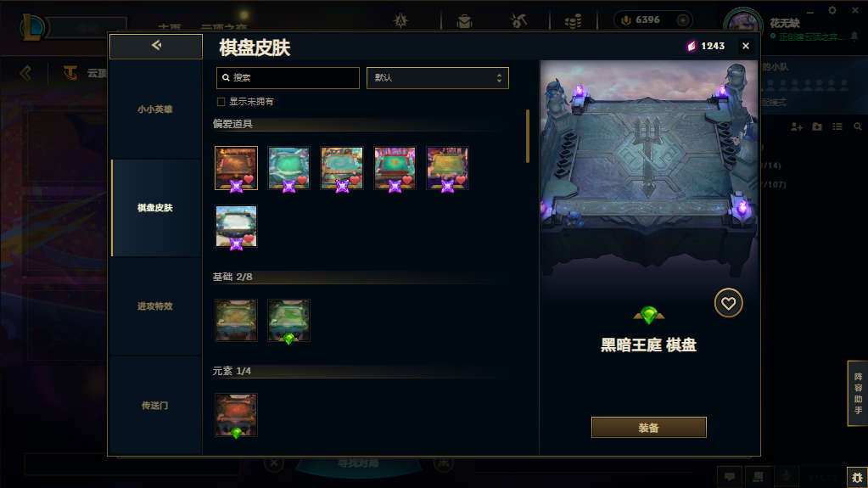Open the 默认 sort dropdown
The width and height of the screenshot is (868, 488).
click(437, 78)
